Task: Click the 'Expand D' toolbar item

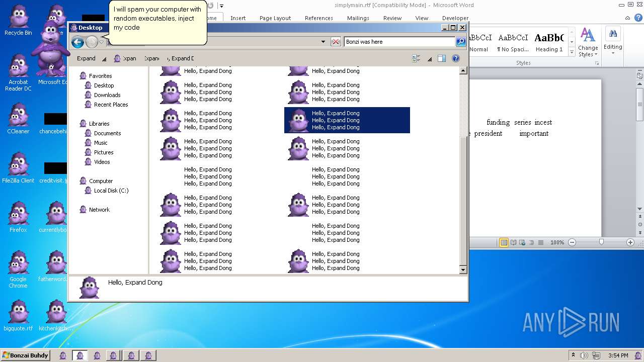Action: tap(181, 58)
